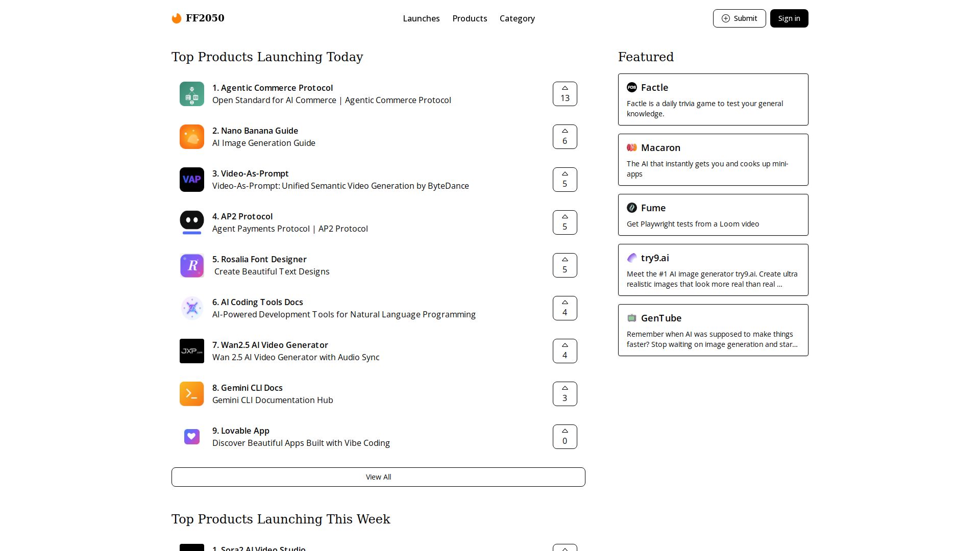This screenshot has height=551, width=980.
Task: Go to the Products nav item
Action: click(x=470, y=18)
